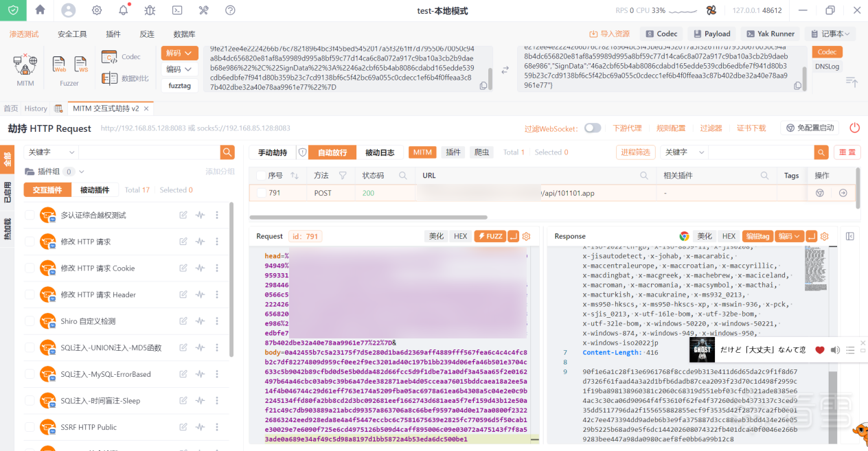Open the notification bell
868x451 pixels.
(124, 10)
